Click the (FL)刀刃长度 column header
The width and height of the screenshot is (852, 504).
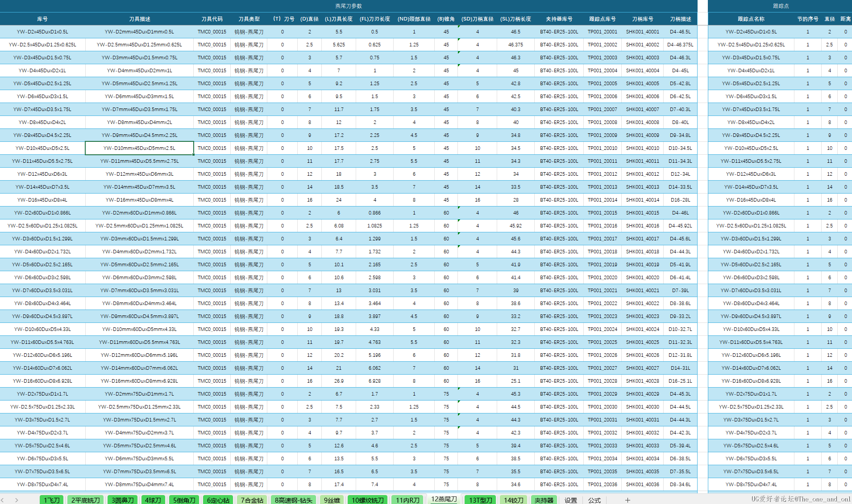click(x=375, y=19)
